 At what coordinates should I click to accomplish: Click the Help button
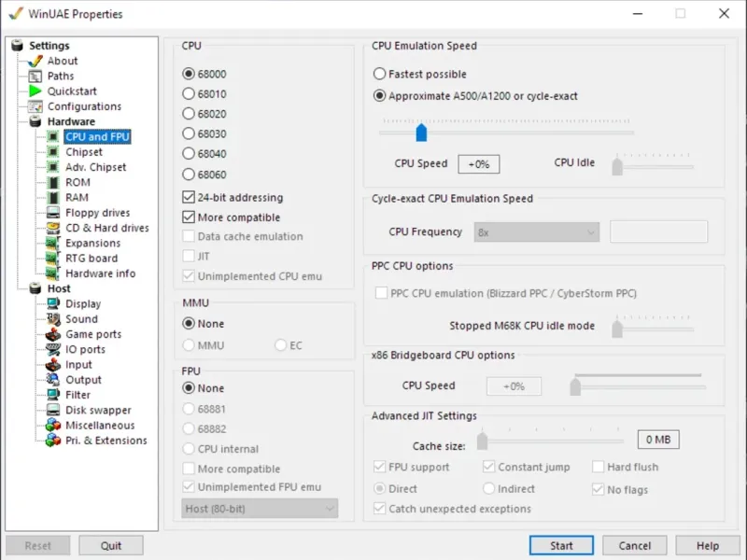coord(708,546)
